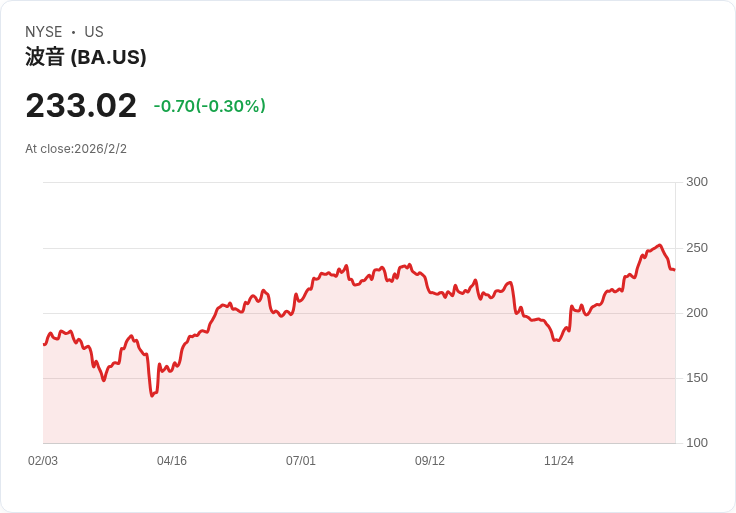Click the 11/24 date on the x-axis
736x513 pixels.
pyautogui.click(x=559, y=461)
